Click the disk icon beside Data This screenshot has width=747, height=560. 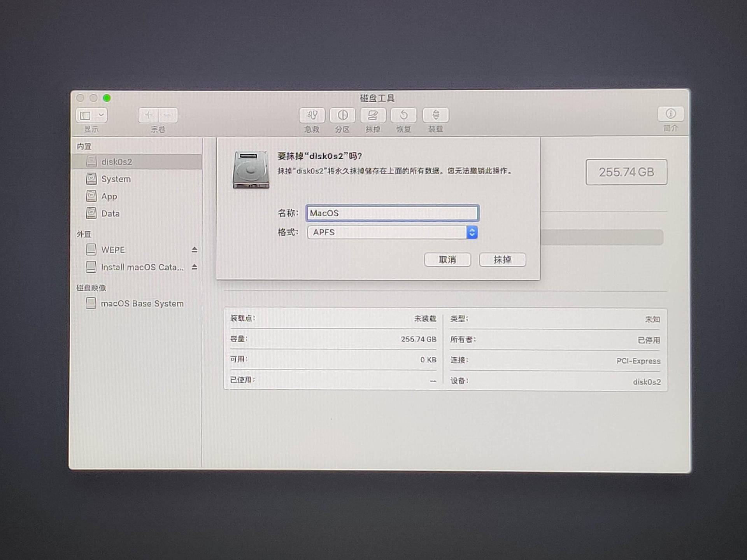(91, 213)
